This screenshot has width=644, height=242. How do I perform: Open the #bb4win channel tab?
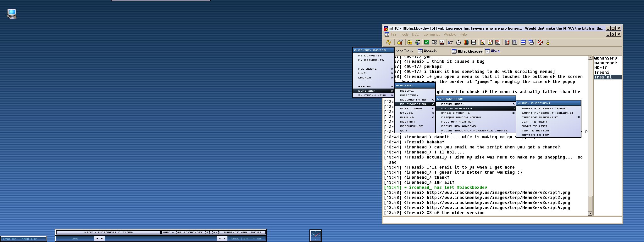(427, 51)
